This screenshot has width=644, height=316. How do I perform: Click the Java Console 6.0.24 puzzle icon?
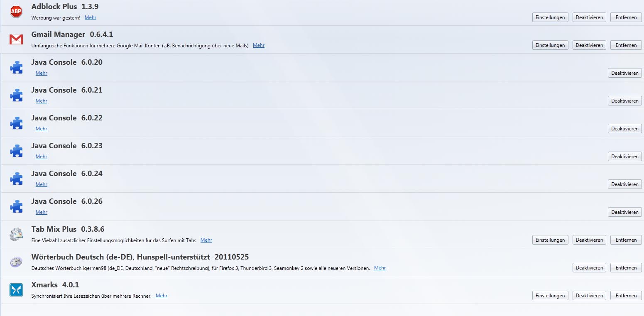(16, 179)
